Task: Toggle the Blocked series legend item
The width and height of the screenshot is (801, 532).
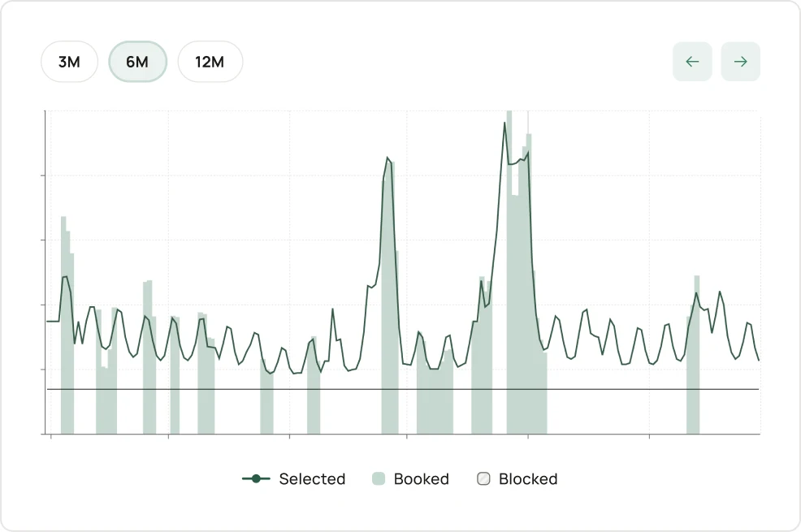Action: (517, 479)
